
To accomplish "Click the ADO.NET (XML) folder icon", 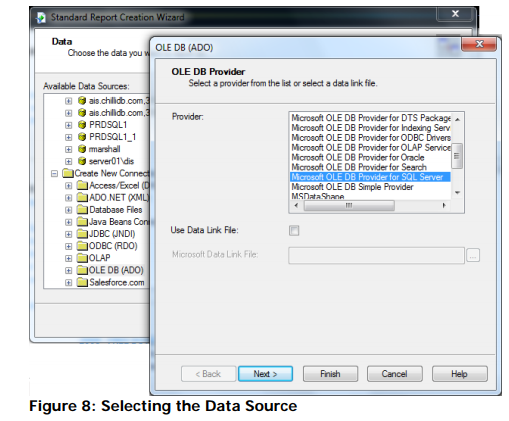I will point(82,197).
